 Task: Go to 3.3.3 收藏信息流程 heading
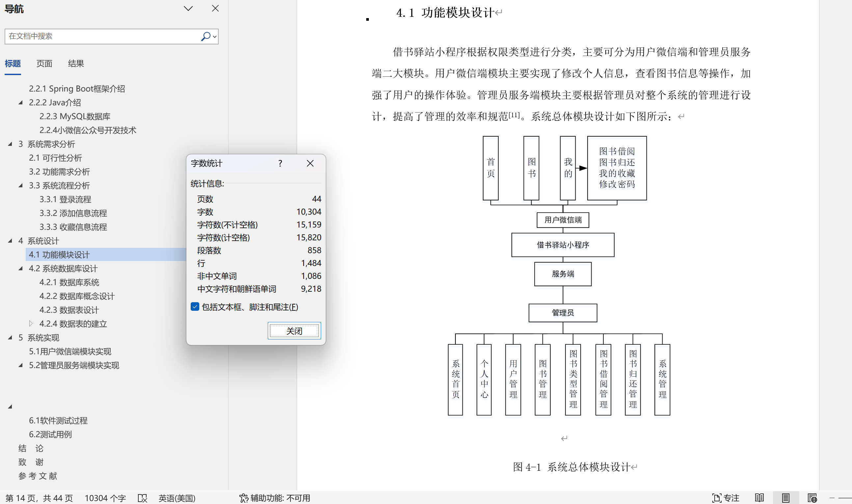[x=73, y=227]
